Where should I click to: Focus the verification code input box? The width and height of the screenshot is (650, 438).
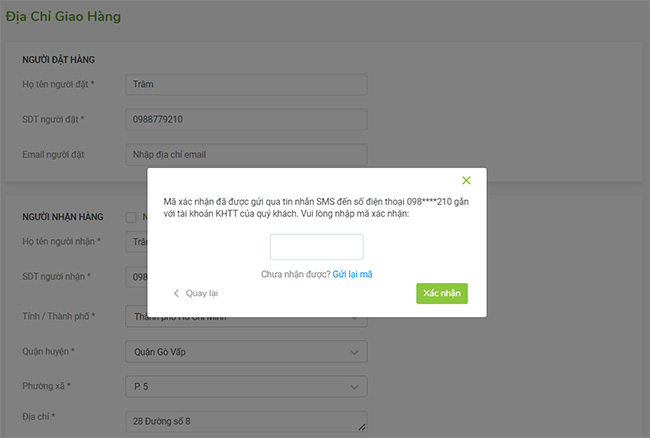click(317, 247)
